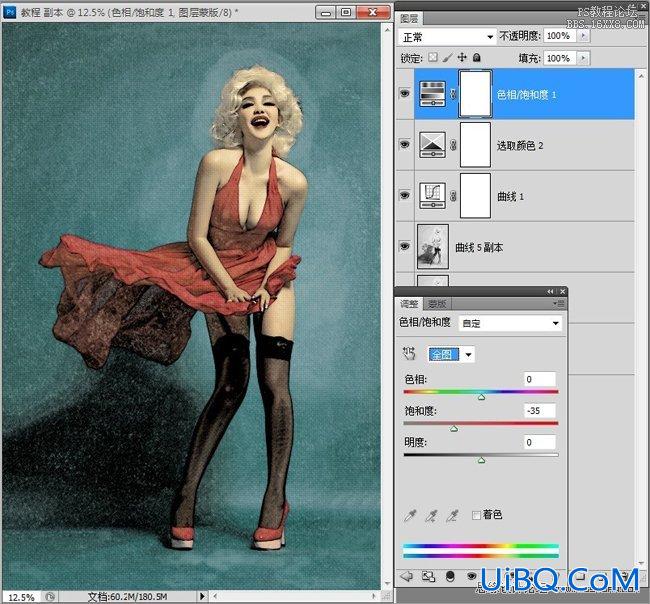
Task: Click the 色相 hue value field
Action: pos(539,379)
